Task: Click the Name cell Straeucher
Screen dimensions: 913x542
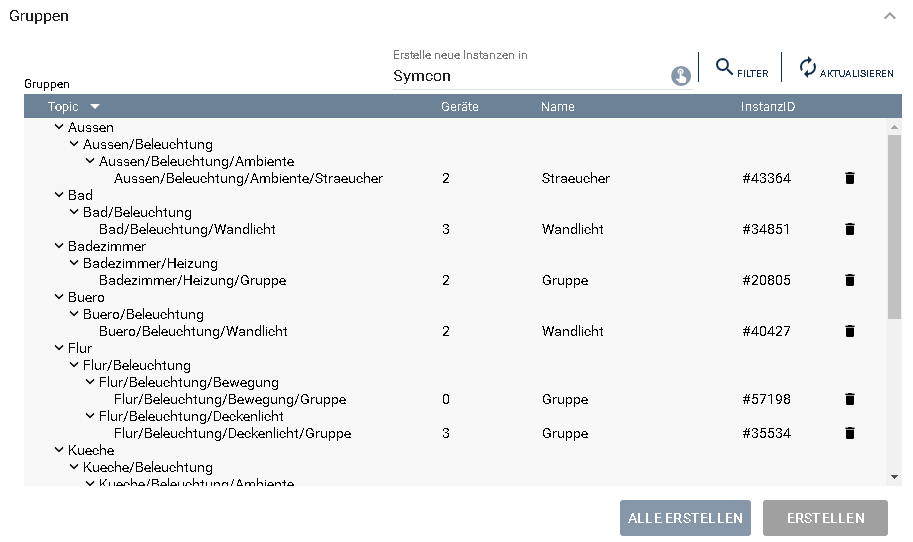Action: (575, 178)
